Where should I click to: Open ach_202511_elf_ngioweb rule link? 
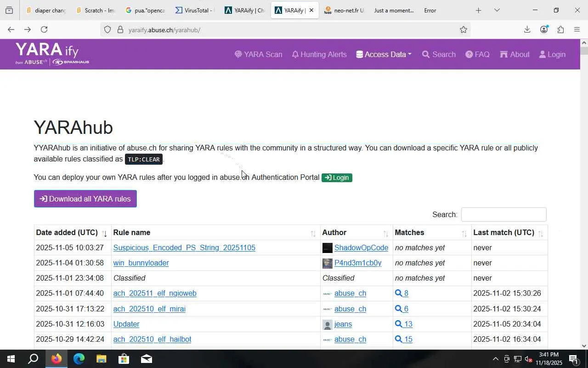coord(155,293)
